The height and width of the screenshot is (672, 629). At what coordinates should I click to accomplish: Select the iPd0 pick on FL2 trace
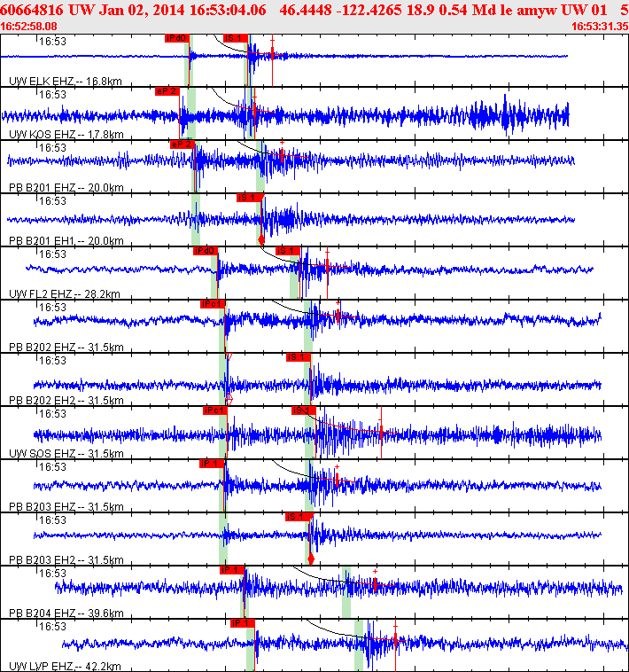[206, 251]
